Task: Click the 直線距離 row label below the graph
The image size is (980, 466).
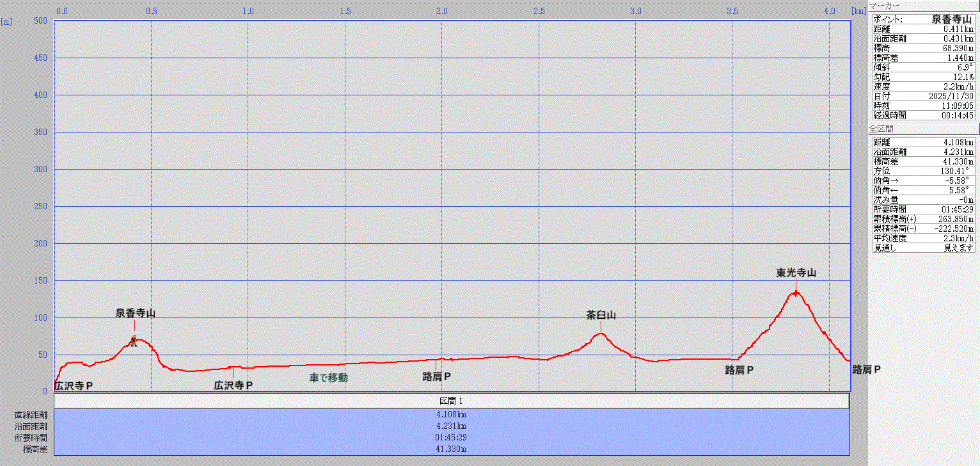Action: click(x=31, y=415)
